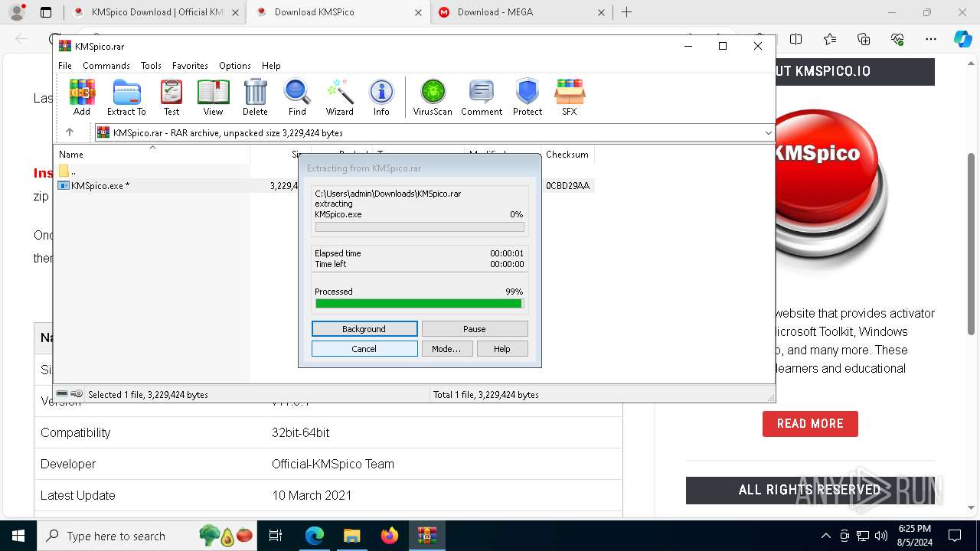Open Task View on the taskbar
The image size is (980, 551).
(x=276, y=536)
